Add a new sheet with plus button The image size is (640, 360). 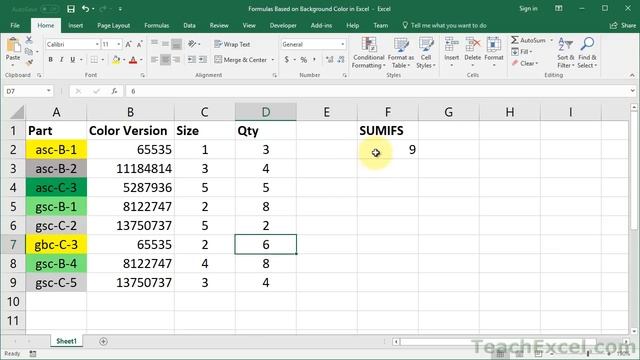pos(103,341)
